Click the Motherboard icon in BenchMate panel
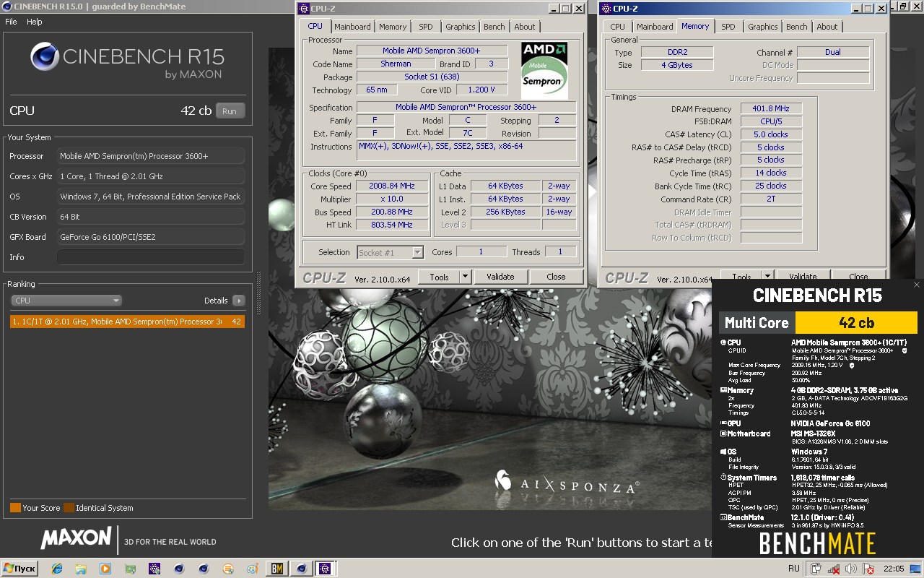The width and height of the screenshot is (924, 578). [723, 433]
